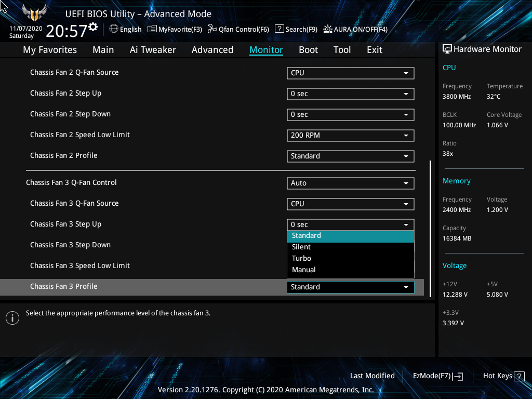Click memory capacity 16384 MB
This screenshot has height=399, width=532.
pos(457,238)
